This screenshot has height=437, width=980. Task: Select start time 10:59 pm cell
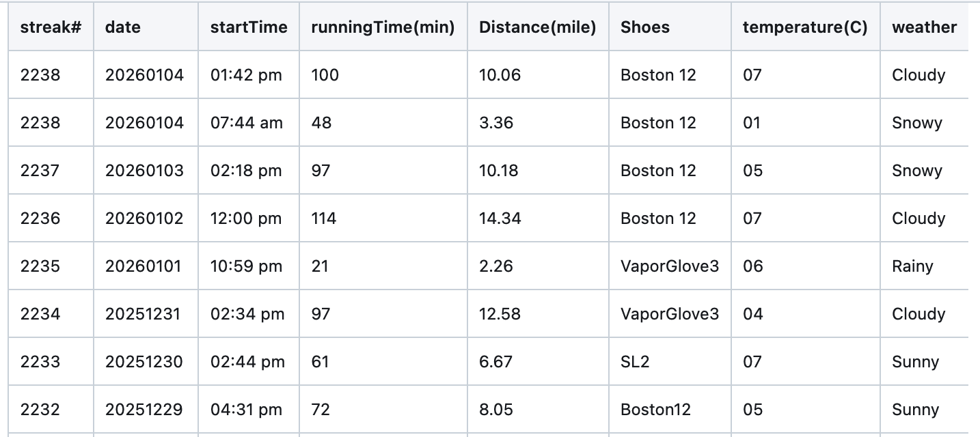(246, 266)
